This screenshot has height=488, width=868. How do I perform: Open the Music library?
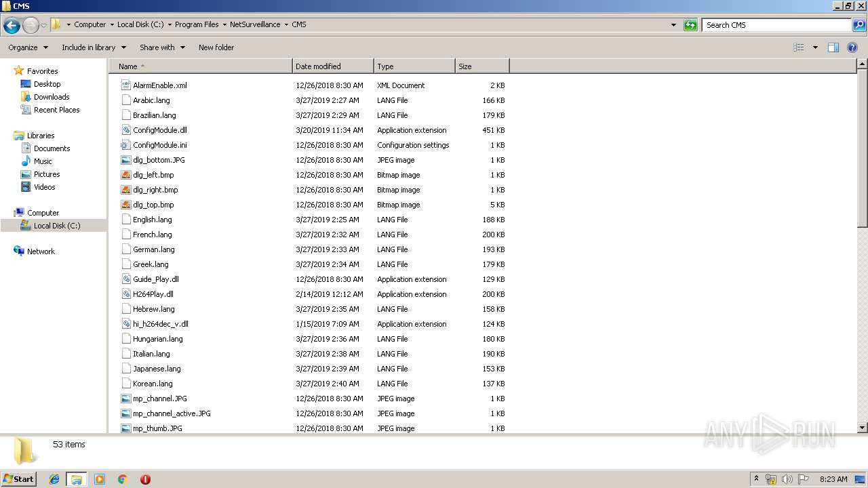[43, 161]
